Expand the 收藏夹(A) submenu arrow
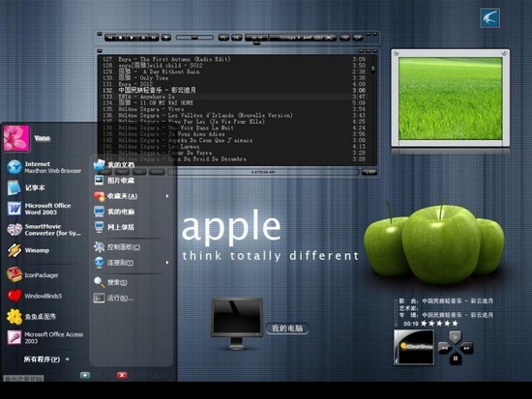 pos(167,196)
